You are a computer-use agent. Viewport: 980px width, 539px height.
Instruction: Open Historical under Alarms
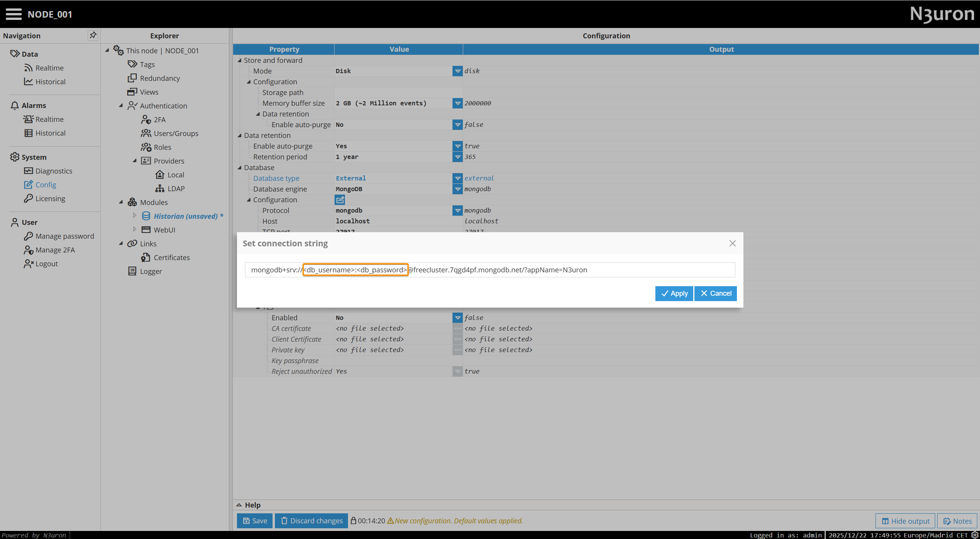(50, 133)
